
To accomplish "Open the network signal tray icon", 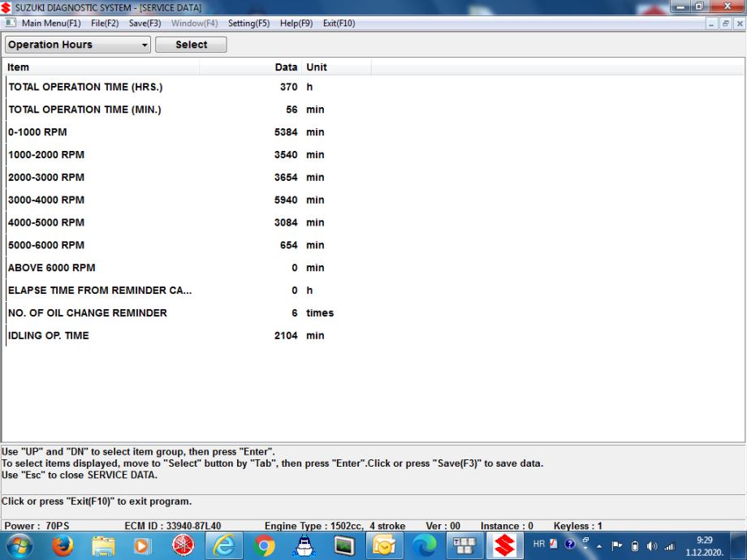I will pyautogui.click(x=670, y=546).
